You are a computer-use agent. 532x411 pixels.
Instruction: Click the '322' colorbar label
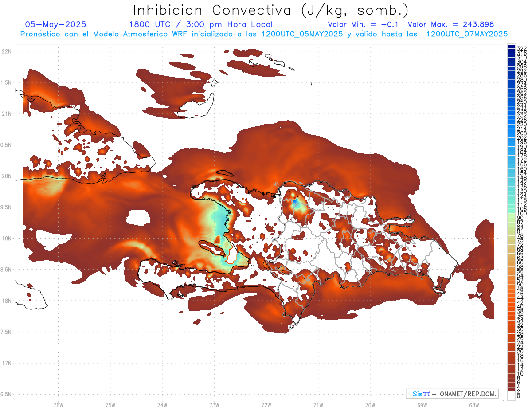521,48
